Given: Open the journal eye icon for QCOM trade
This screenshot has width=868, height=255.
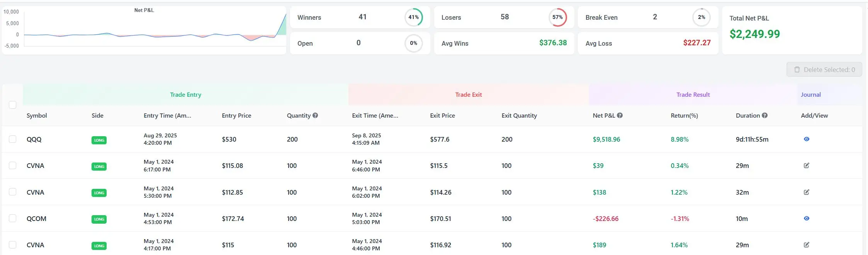Looking at the screenshot, I should [x=807, y=218].
